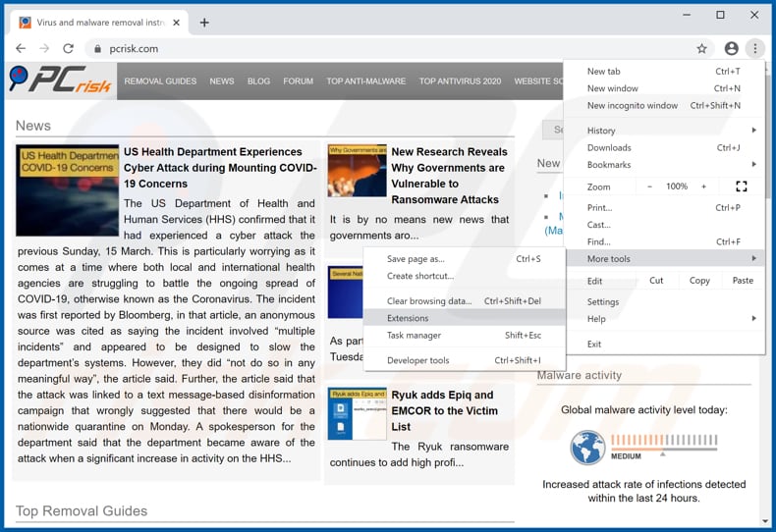Click the PCrisk logo
This screenshot has height=532, width=776.
coord(61,80)
